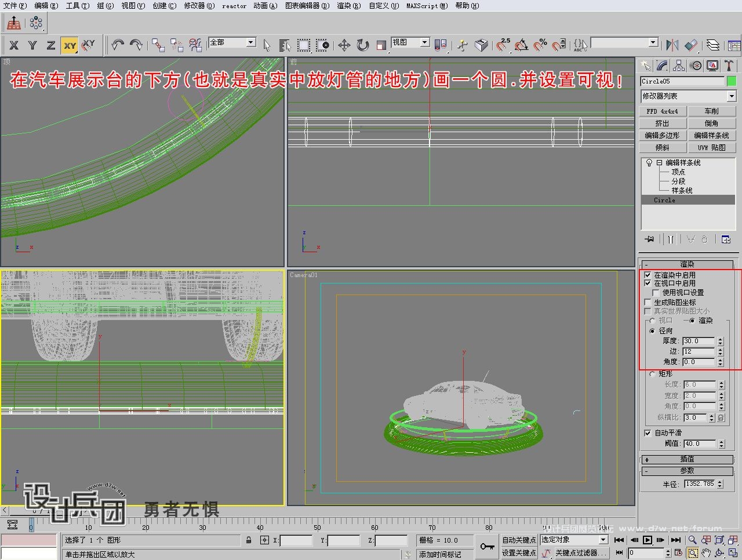Image resolution: width=742 pixels, height=560 pixels.
Task: Toggle the Percent Snap icon
Action: click(x=540, y=45)
